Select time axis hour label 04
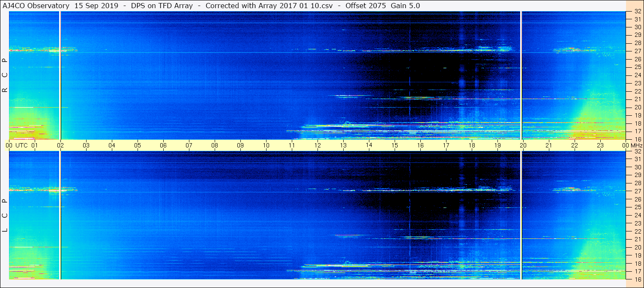Screen dimensions: 644x288 click(x=112, y=145)
